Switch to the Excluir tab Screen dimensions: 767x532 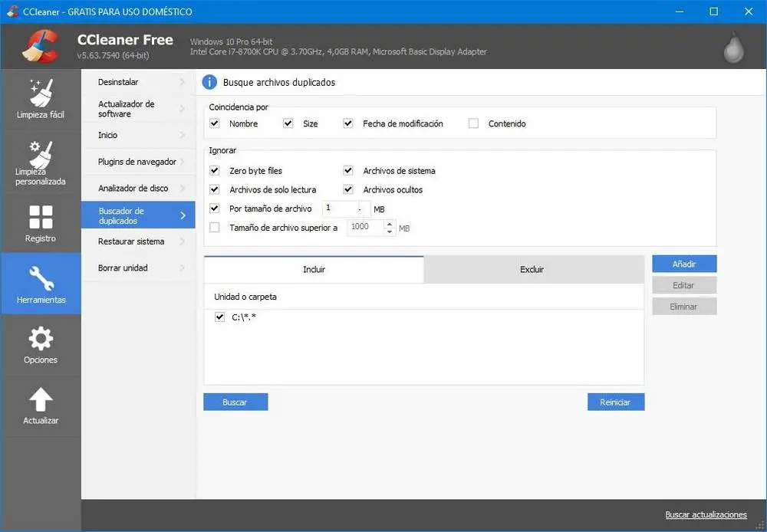pyautogui.click(x=532, y=270)
